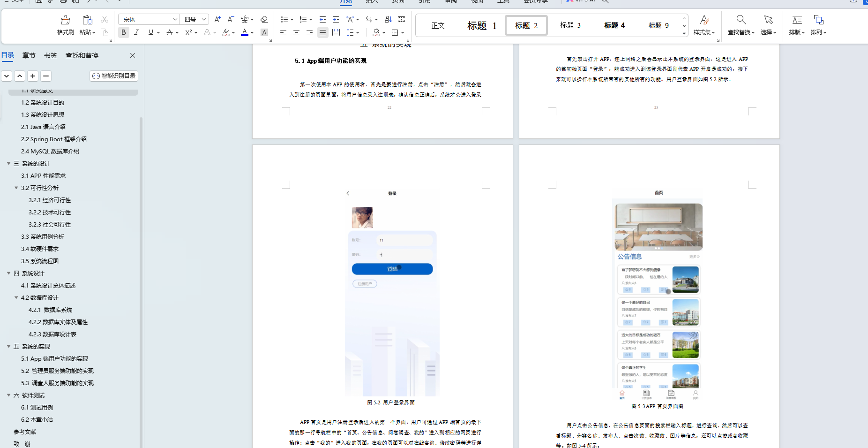
Task: Switch to the 目录 navigation tab
Action: point(7,55)
